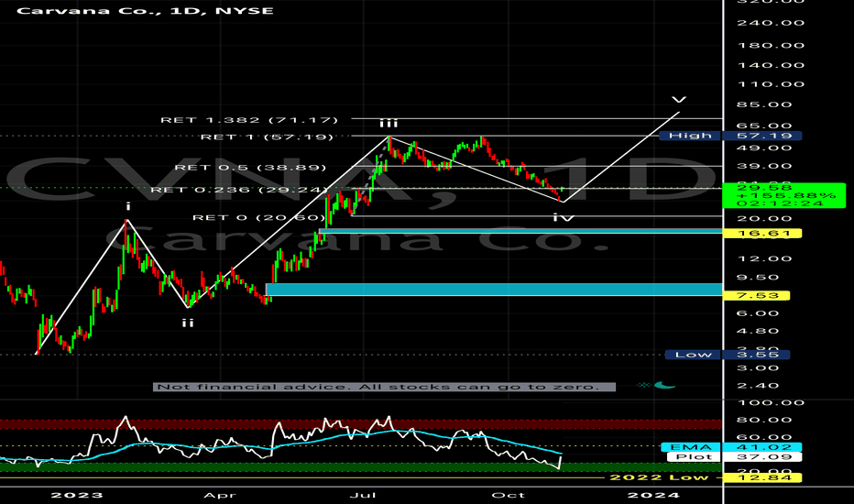Click the moon logo icon beside the disclaimer
854x504 pixels.
(664, 385)
